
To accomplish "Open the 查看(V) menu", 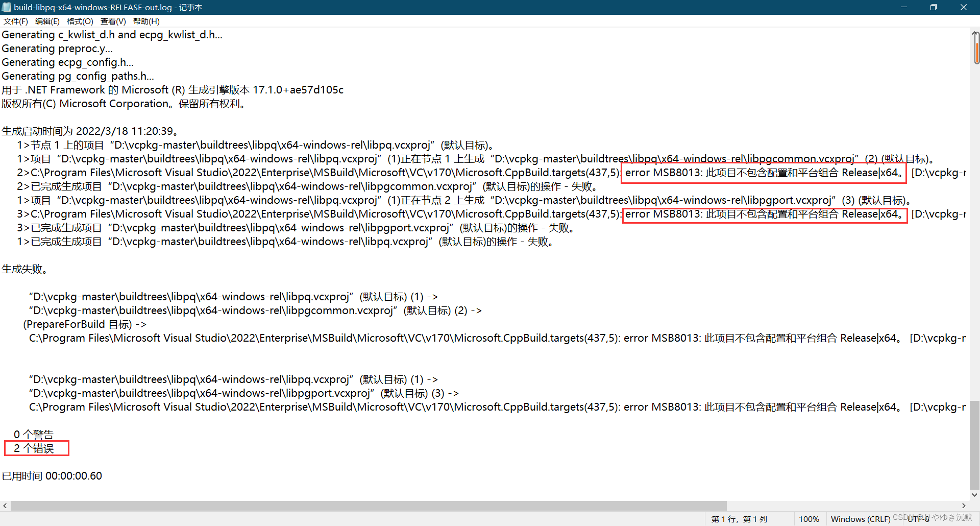I will (113, 21).
